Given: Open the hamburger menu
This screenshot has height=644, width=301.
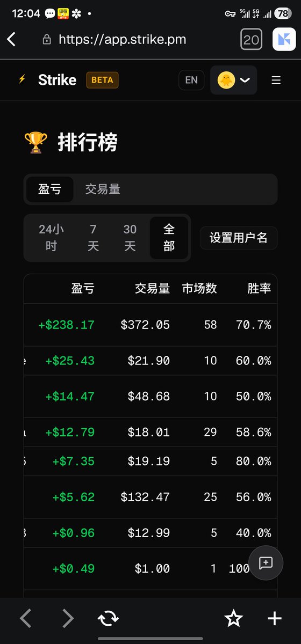Looking at the screenshot, I should tap(276, 80).
